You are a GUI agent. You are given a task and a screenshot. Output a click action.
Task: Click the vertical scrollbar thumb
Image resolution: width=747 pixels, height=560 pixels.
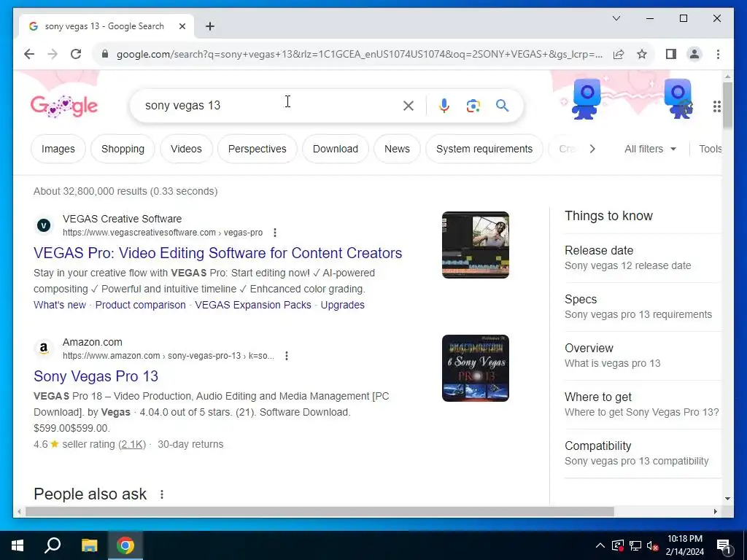[727, 105]
